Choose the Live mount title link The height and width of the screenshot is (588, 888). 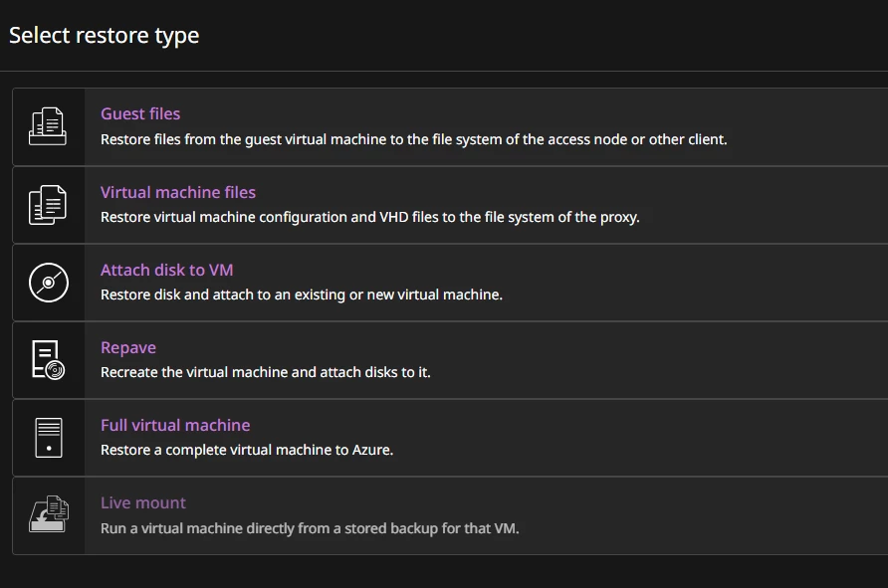pos(143,502)
